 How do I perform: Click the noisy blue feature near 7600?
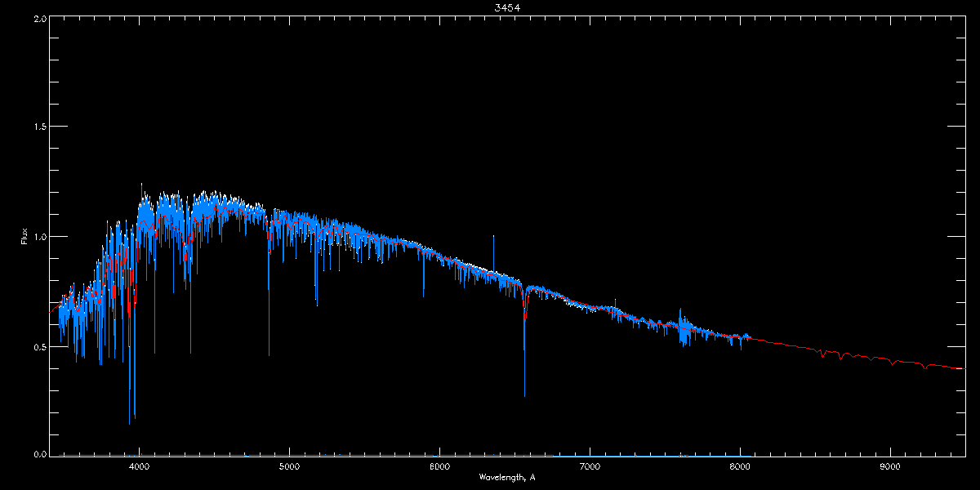[x=683, y=328]
